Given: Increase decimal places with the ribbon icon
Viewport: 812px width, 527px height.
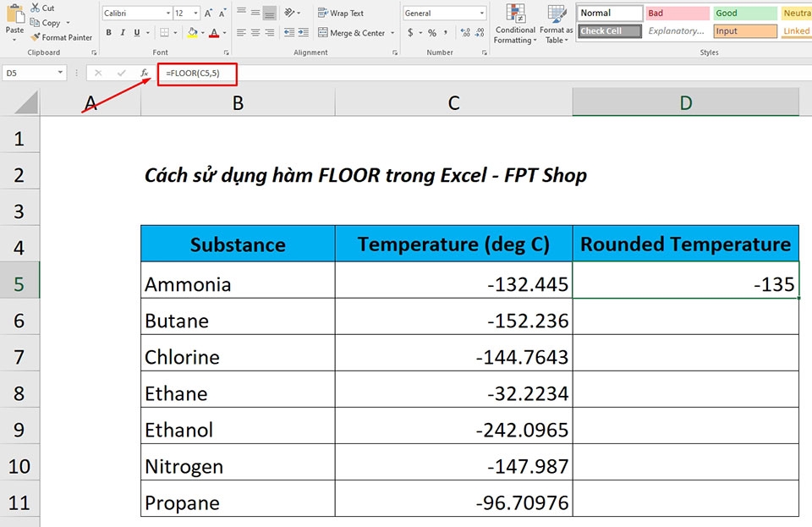Looking at the screenshot, I should [465, 32].
